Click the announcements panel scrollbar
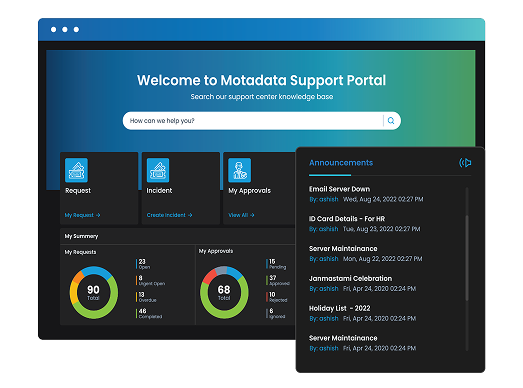 [x=467, y=258]
